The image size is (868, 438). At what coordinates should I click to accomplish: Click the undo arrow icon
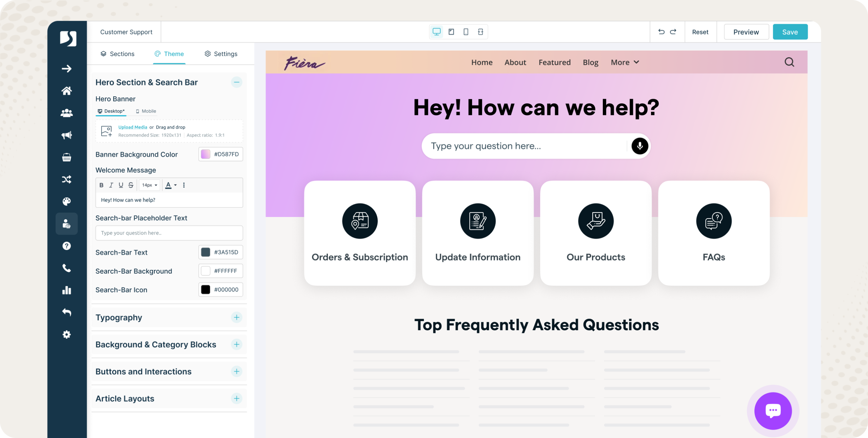click(661, 32)
